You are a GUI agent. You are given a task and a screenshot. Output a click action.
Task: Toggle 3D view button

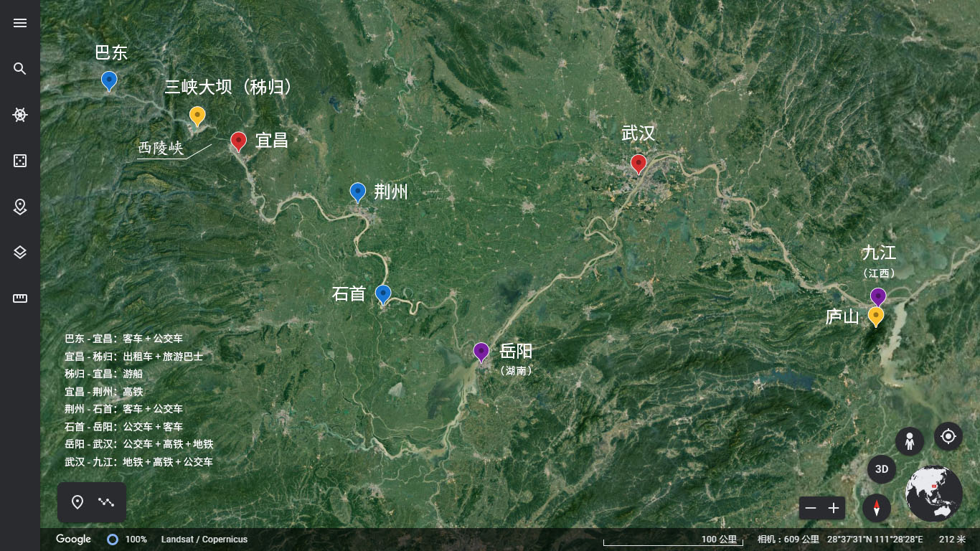coord(882,469)
